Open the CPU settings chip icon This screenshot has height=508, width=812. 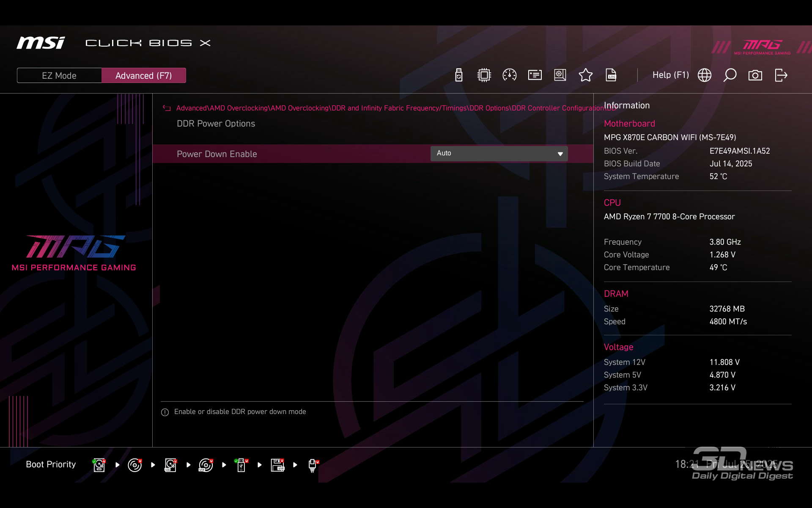click(x=484, y=75)
